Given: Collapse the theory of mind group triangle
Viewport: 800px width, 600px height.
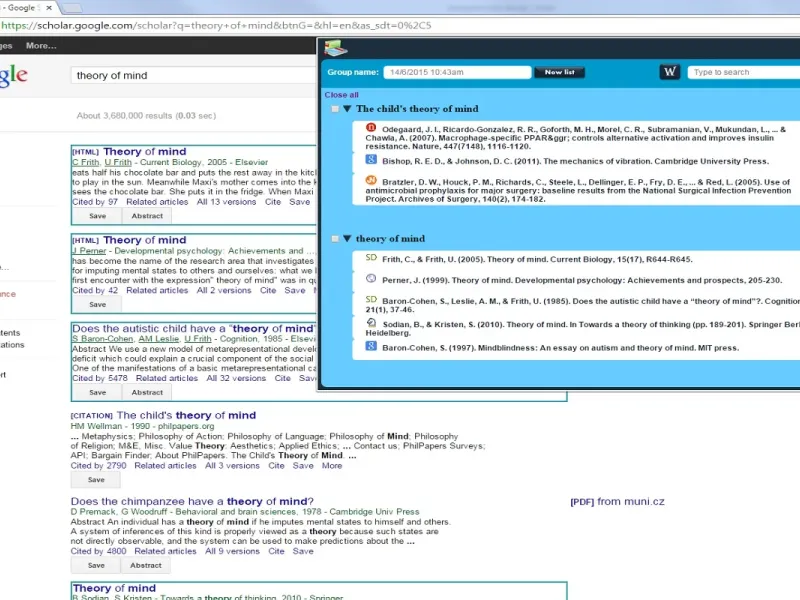Looking at the screenshot, I should click(347, 238).
